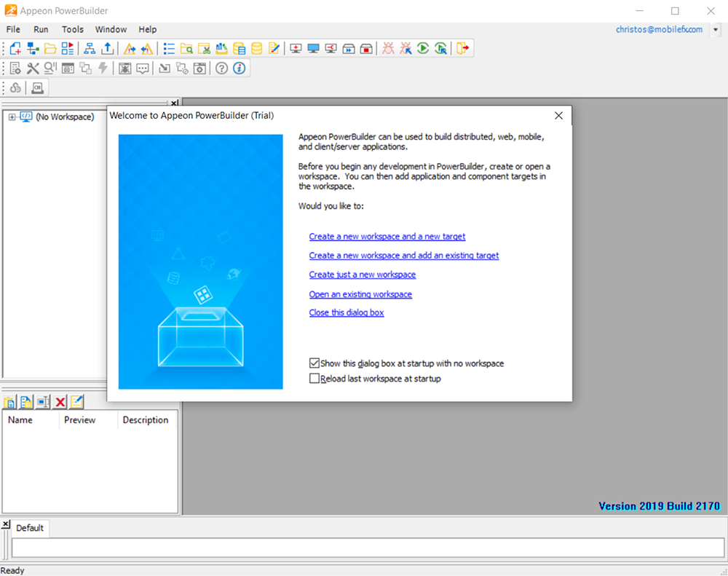The height and width of the screenshot is (576, 728).
Task: Click the monitor icon with red plus
Action: [x=296, y=48]
